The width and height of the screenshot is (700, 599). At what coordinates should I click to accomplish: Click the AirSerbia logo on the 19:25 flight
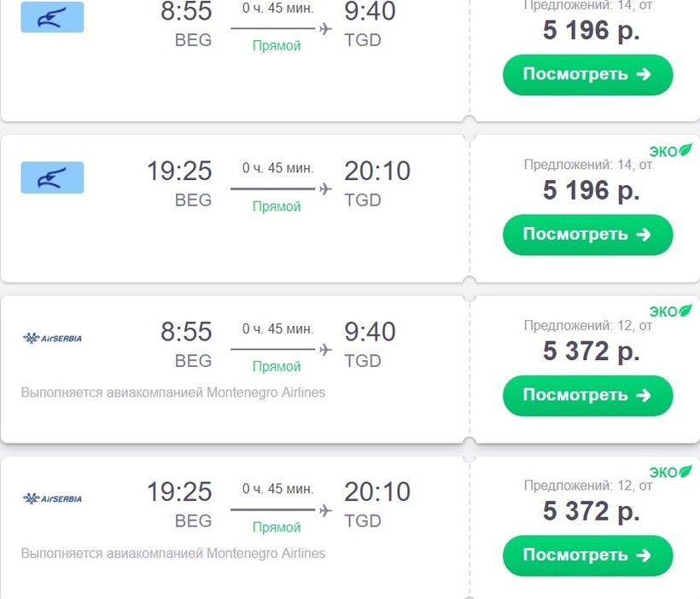pos(52,498)
